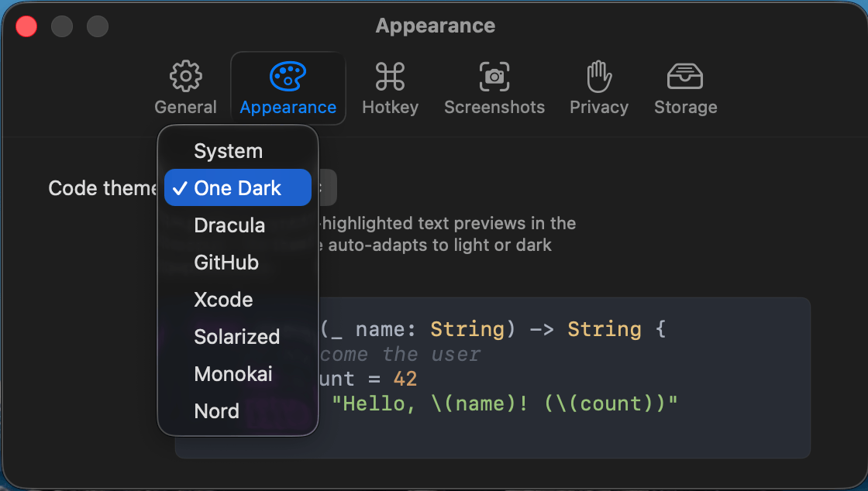Screen dimensions: 868x491
Task: Open the General settings gear icon
Action: coord(185,76)
